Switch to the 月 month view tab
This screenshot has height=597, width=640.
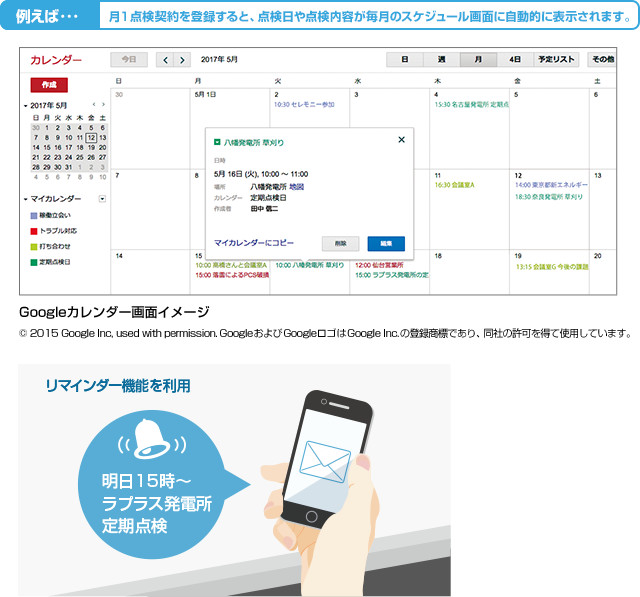tap(478, 60)
